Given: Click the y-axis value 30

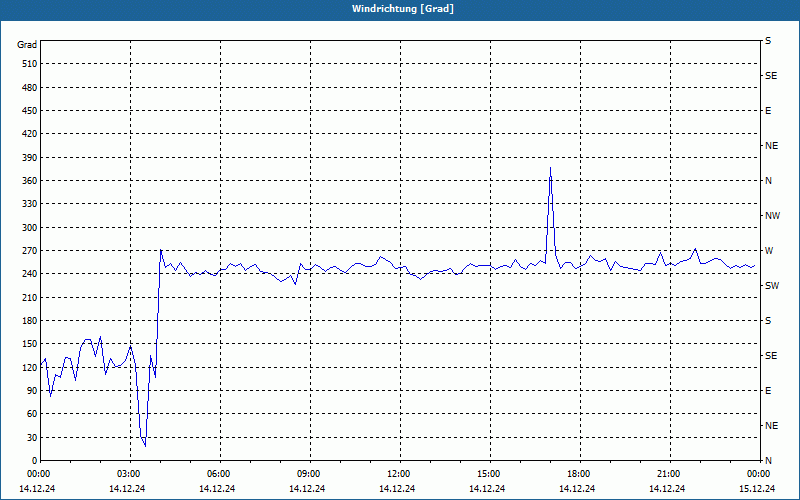Looking at the screenshot, I should point(32,437).
